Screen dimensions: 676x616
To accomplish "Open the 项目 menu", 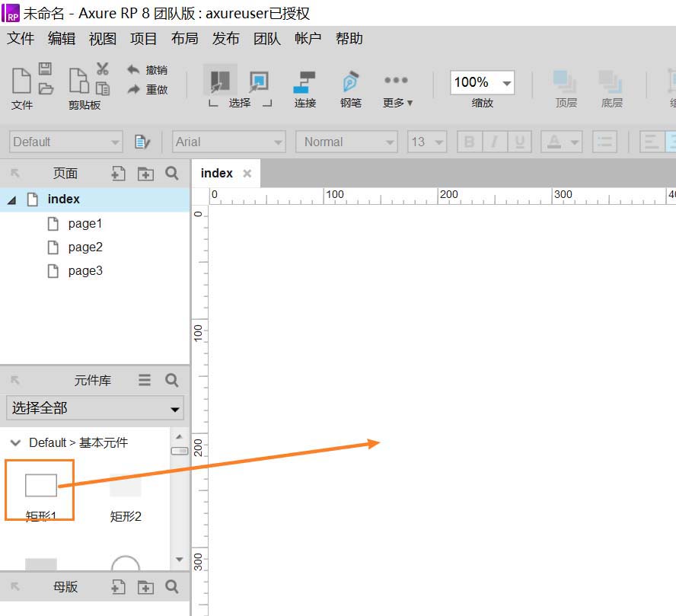I will pyautogui.click(x=144, y=38).
